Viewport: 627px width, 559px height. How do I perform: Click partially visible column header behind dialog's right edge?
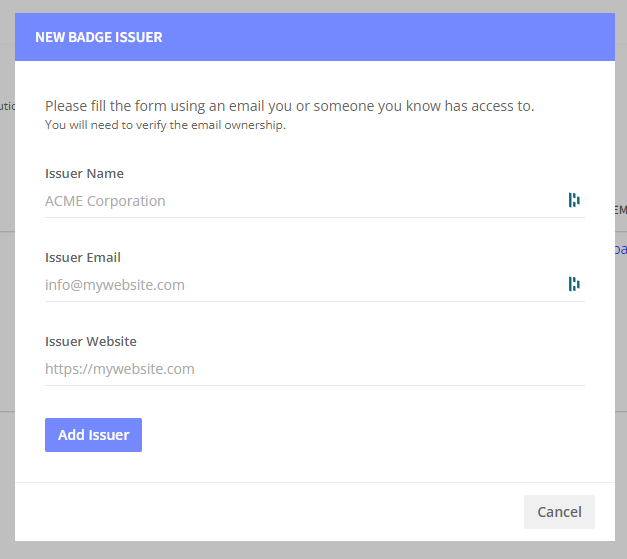(x=621, y=210)
